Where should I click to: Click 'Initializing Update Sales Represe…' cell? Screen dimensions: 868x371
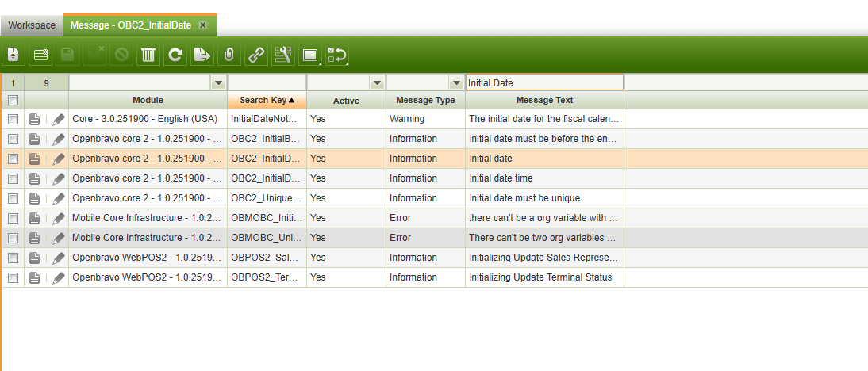pyautogui.click(x=545, y=258)
